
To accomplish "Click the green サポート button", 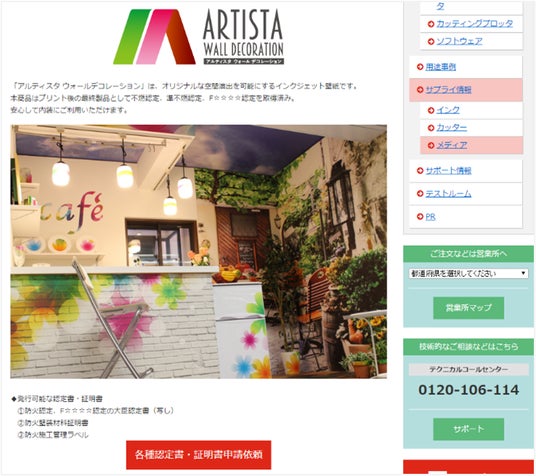I will pos(468,429).
